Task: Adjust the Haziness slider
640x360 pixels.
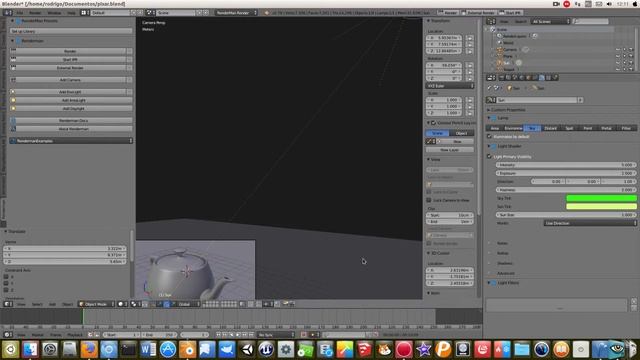Action: coord(566,190)
